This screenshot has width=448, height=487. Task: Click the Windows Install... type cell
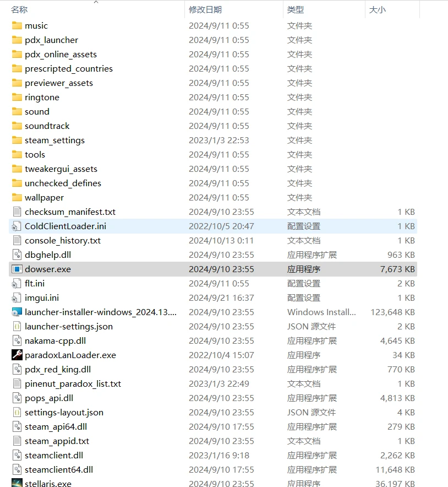tap(321, 312)
